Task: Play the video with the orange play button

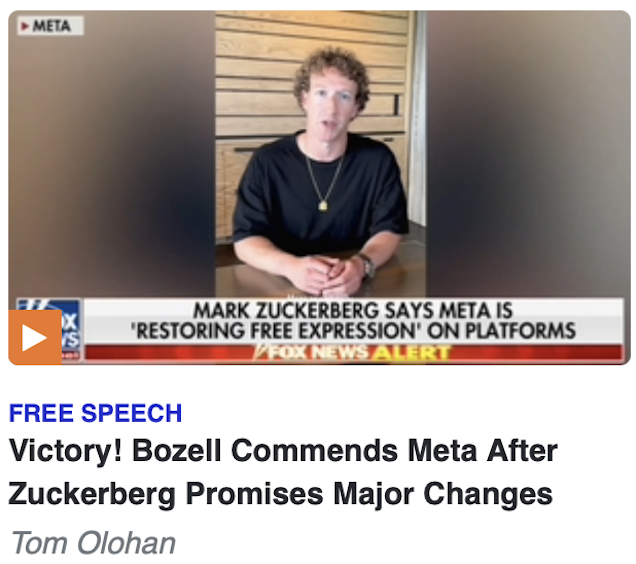Action: pyautogui.click(x=35, y=337)
